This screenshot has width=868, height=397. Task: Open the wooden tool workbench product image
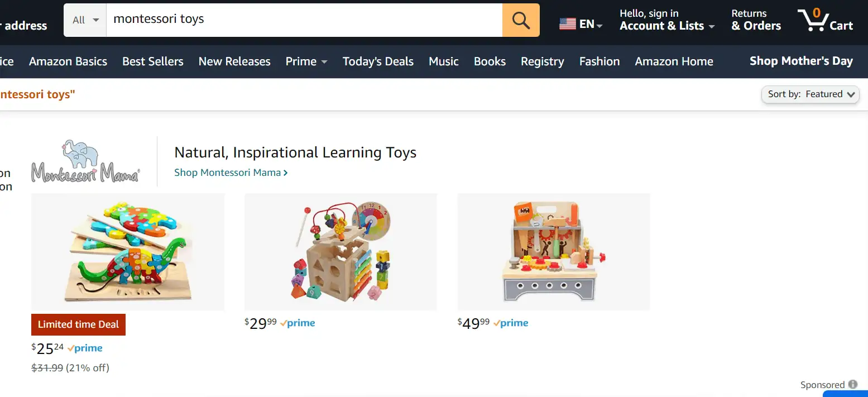point(554,252)
